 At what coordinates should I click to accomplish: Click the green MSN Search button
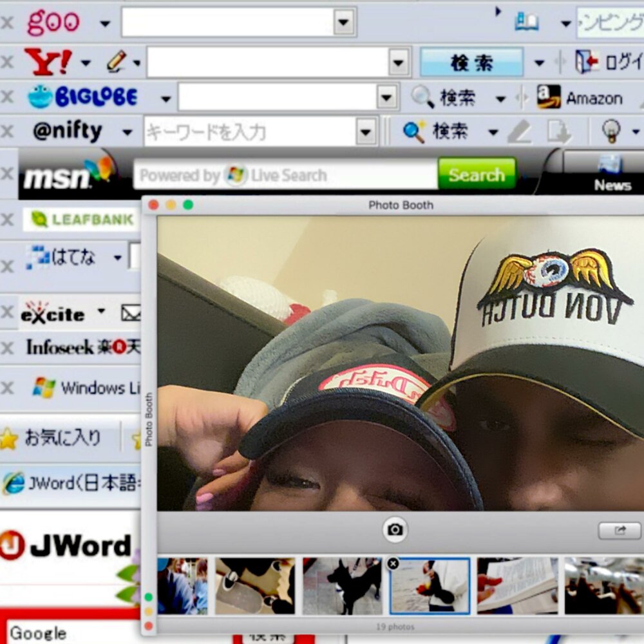(x=477, y=175)
